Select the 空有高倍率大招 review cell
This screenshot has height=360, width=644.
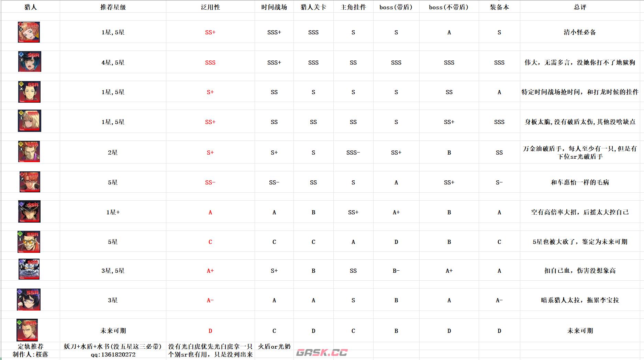580,212
